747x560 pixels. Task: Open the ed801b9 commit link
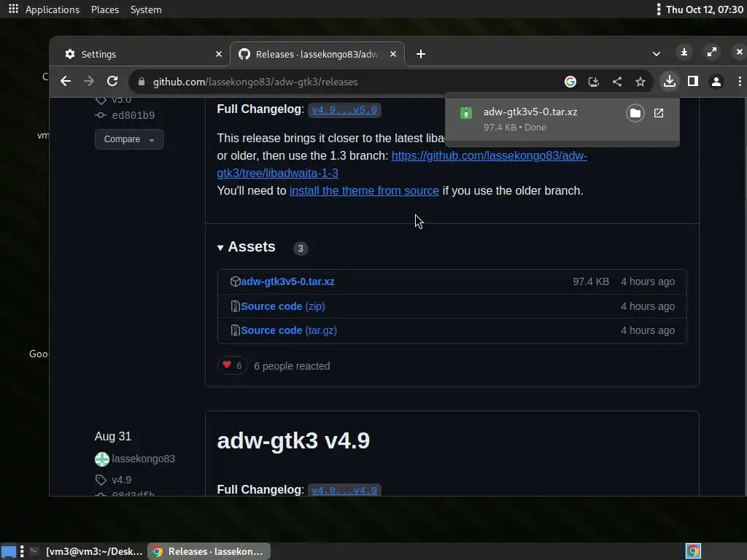point(133,115)
